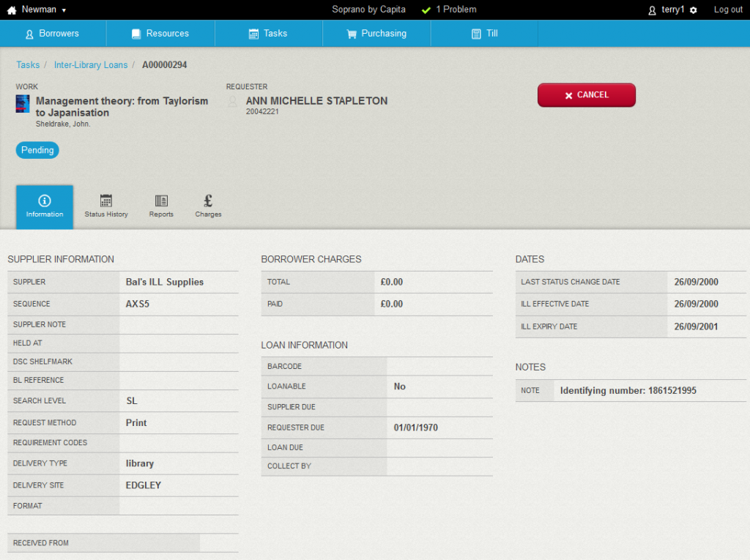Open settings gear next to terry1

point(694,10)
